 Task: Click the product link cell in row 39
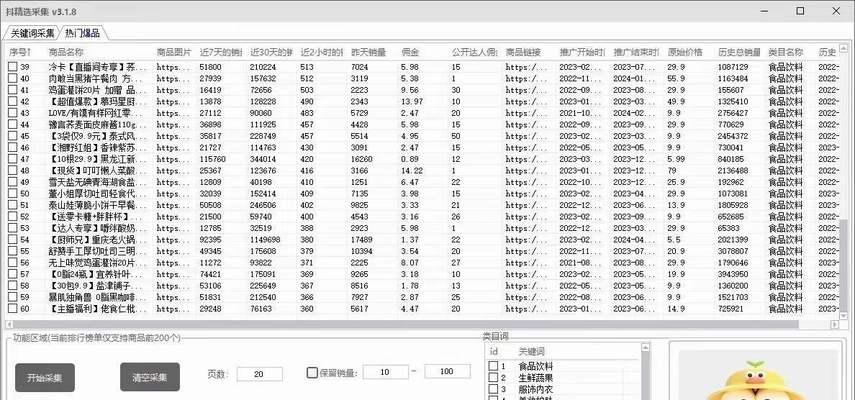(526, 67)
